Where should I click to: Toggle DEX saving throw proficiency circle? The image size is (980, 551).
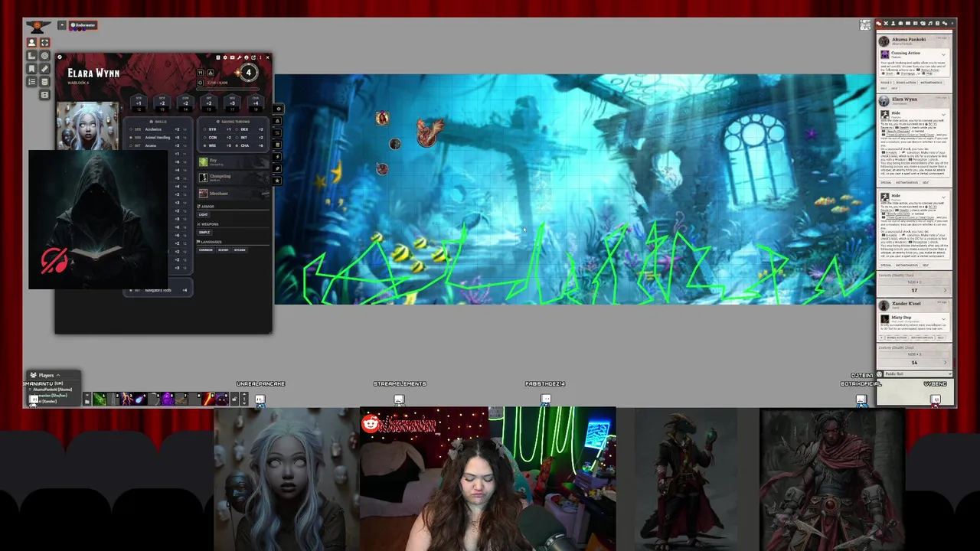[x=237, y=129]
